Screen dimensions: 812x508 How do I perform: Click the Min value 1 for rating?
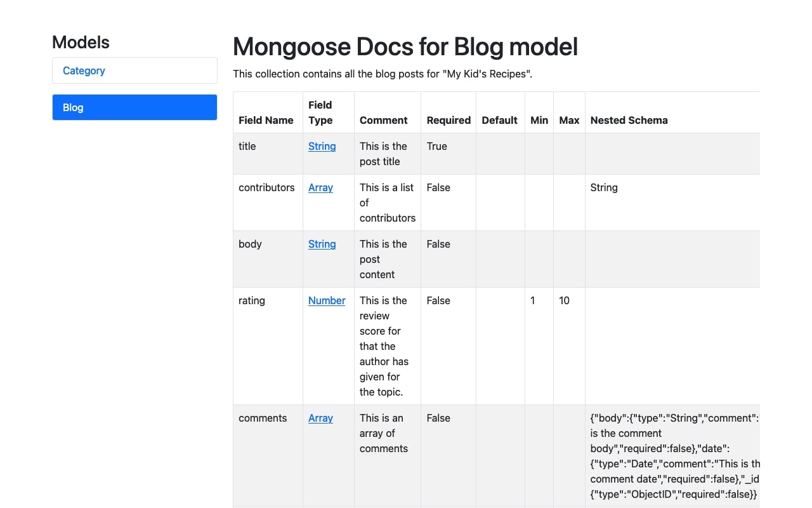(x=532, y=300)
